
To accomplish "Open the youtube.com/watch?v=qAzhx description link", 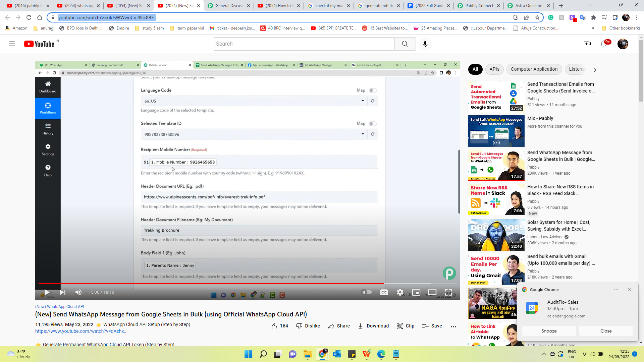I will pyautogui.click(x=81, y=331).
